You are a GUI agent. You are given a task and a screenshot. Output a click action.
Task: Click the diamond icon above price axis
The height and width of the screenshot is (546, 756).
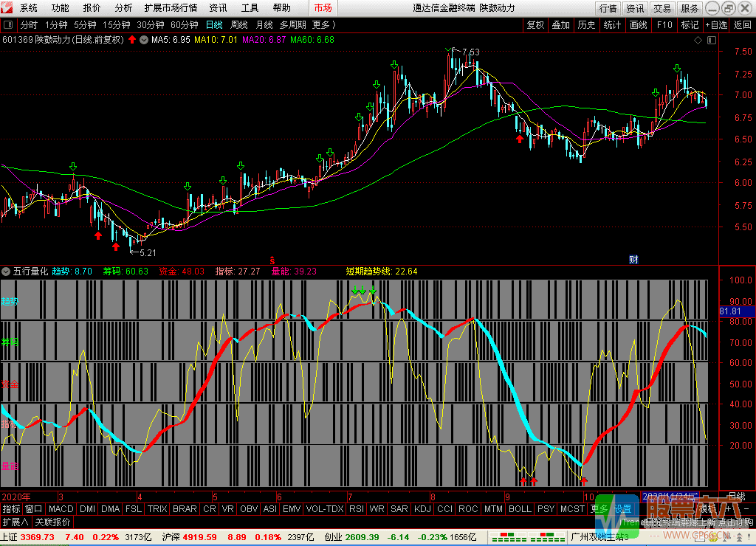(698, 41)
